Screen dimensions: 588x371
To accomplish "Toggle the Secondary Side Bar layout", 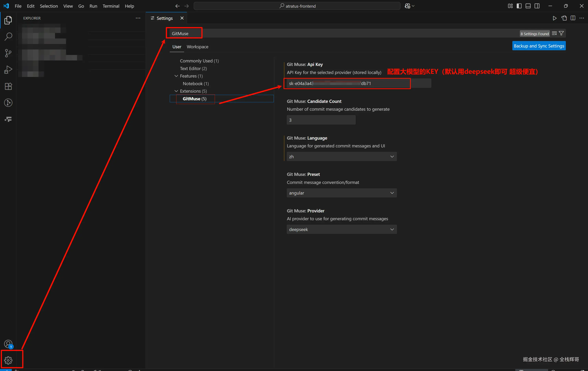I will coord(537,6).
